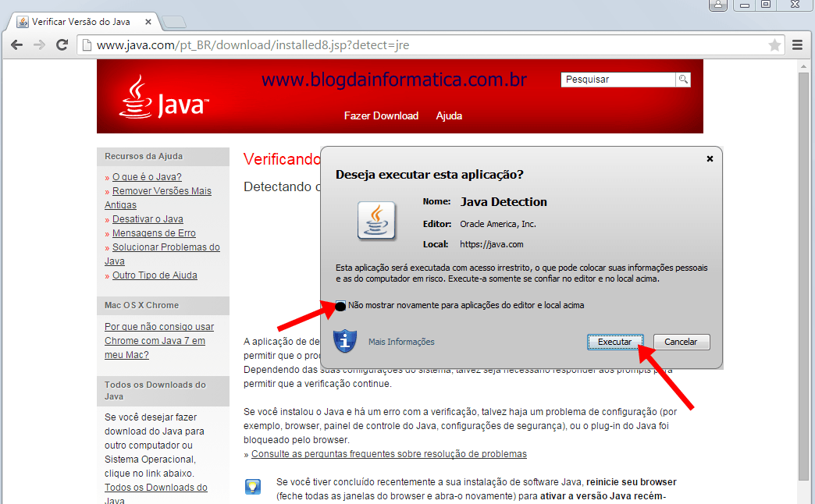This screenshot has height=504, width=815.
Task: Click the Executar button
Action: [615, 341]
